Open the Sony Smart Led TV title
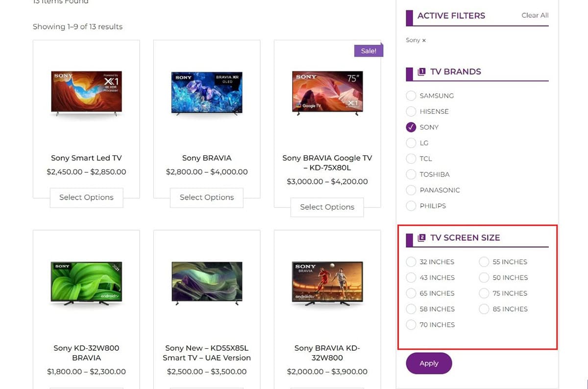 pyautogui.click(x=86, y=158)
